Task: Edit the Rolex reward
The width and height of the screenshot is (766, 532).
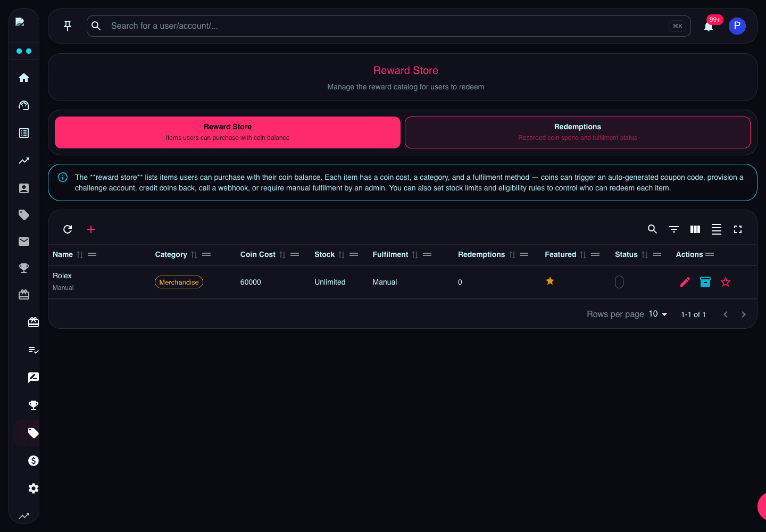Action: tap(685, 282)
